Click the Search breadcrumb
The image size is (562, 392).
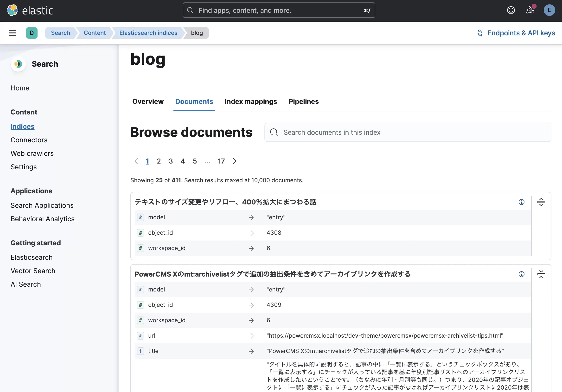pos(60,33)
